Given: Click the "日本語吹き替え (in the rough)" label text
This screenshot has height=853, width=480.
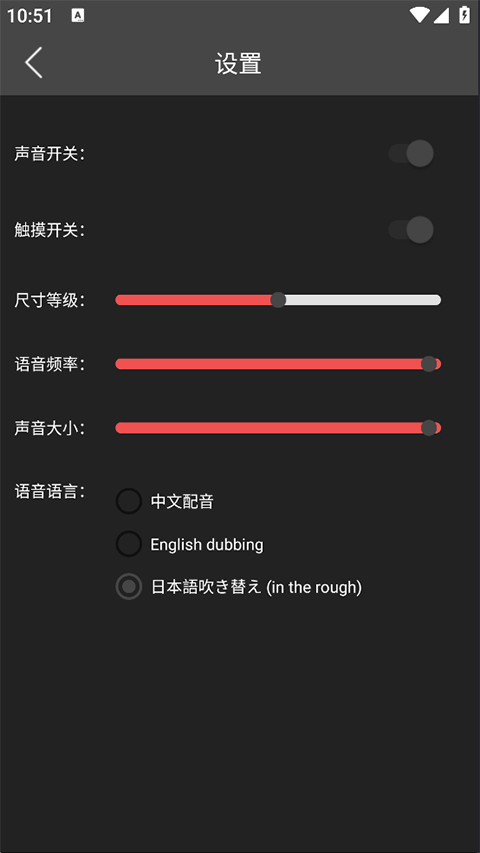Looking at the screenshot, I should 256,588.
